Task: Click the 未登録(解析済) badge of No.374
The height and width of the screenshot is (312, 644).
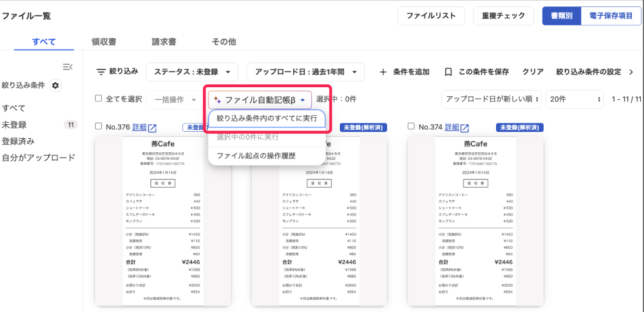Action: 520,127
